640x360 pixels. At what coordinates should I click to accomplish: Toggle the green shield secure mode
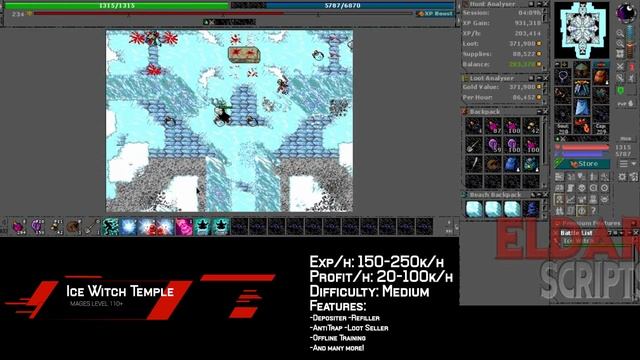coord(621,91)
